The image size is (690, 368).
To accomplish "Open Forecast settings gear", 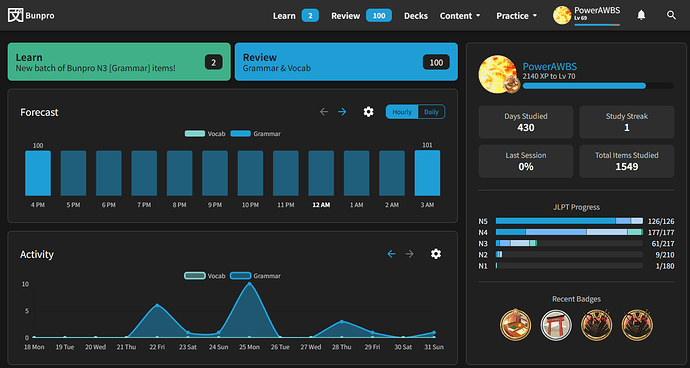I will pyautogui.click(x=368, y=112).
